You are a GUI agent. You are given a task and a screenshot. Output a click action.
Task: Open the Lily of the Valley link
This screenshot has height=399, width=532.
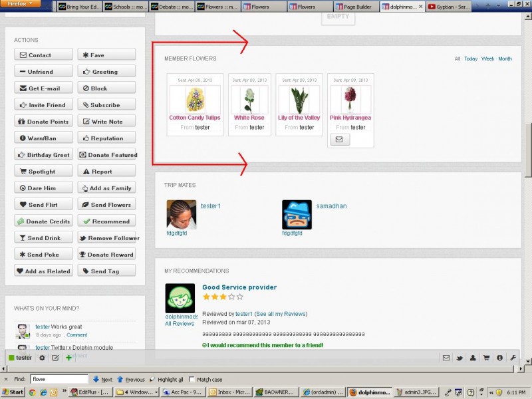(299, 118)
